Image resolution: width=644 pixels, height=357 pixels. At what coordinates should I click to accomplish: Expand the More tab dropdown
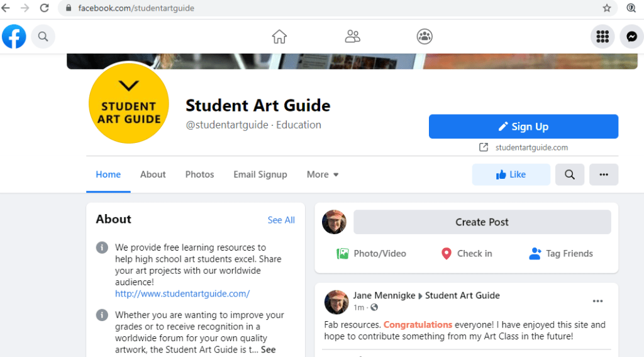tap(323, 174)
